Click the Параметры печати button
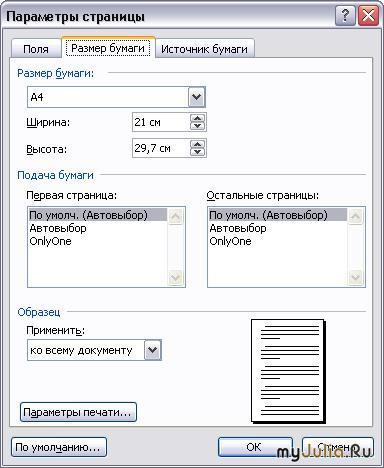 tap(78, 412)
